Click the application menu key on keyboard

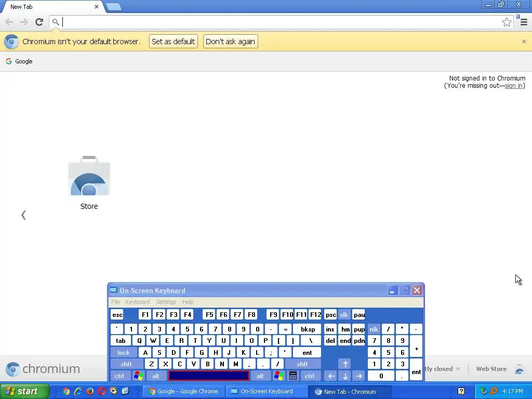point(293,376)
